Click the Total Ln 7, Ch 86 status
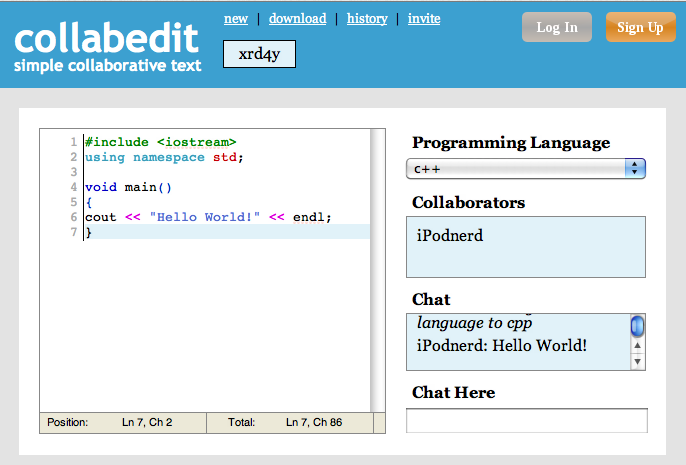This screenshot has height=465, width=686. 285,422
